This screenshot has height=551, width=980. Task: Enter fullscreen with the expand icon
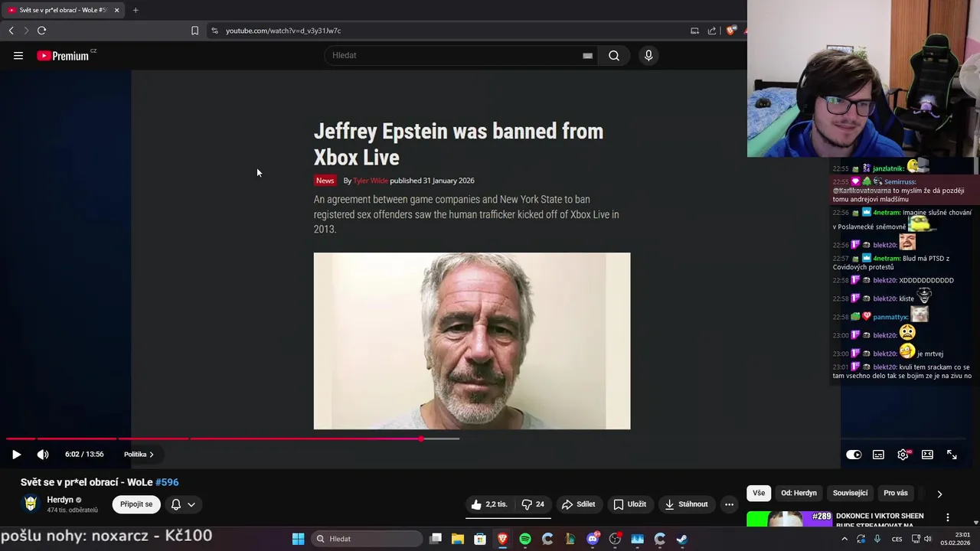tap(952, 455)
